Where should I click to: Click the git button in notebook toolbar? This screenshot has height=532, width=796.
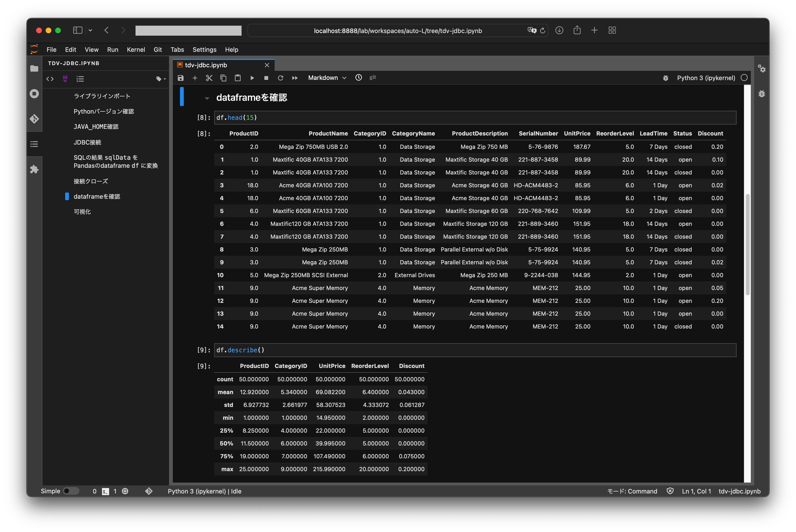(x=373, y=78)
